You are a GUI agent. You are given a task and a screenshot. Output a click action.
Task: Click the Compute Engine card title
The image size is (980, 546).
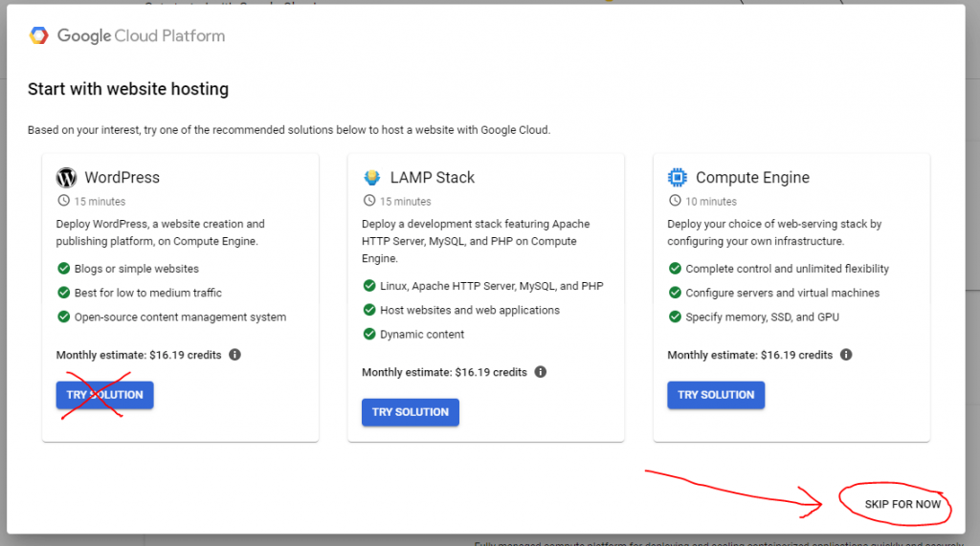(752, 178)
